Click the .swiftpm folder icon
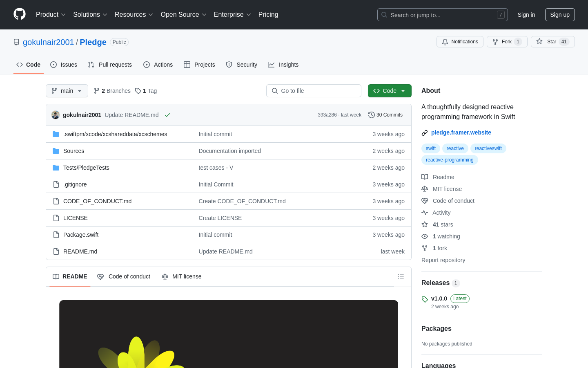588x368 pixels. pos(56,134)
